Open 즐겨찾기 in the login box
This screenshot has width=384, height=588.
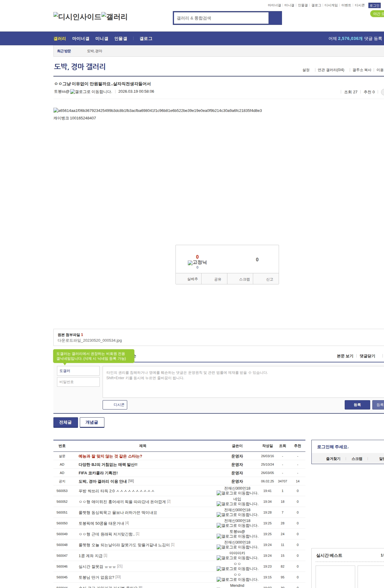[x=333, y=459]
